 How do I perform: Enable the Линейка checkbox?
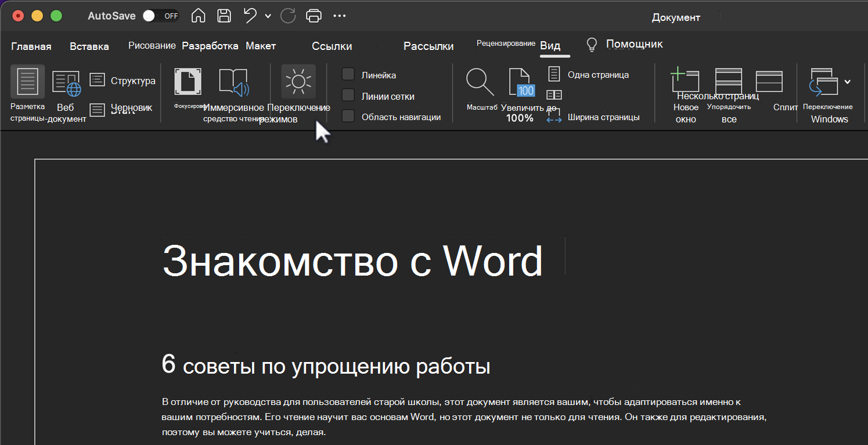[348, 74]
